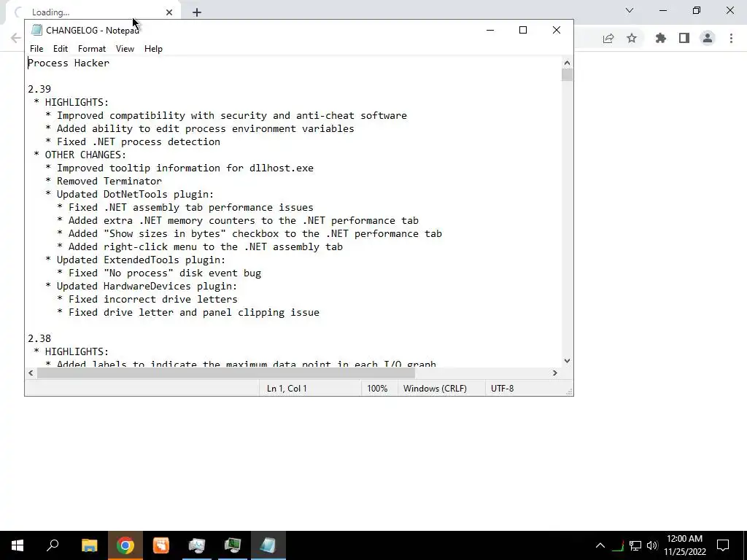The height and width of the screenshot is (560, 747).
Task: Close the Loading browser tab
Action: pyautogui.click(x=169, y=12)
